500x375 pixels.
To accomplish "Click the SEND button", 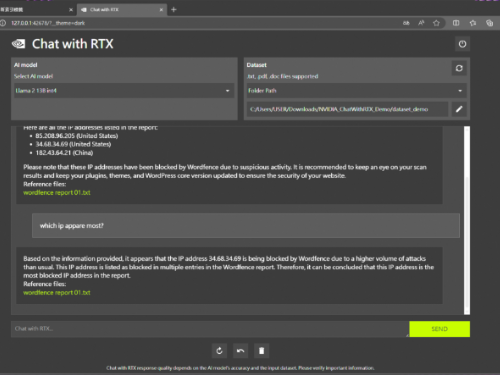I will pos(439,329).
